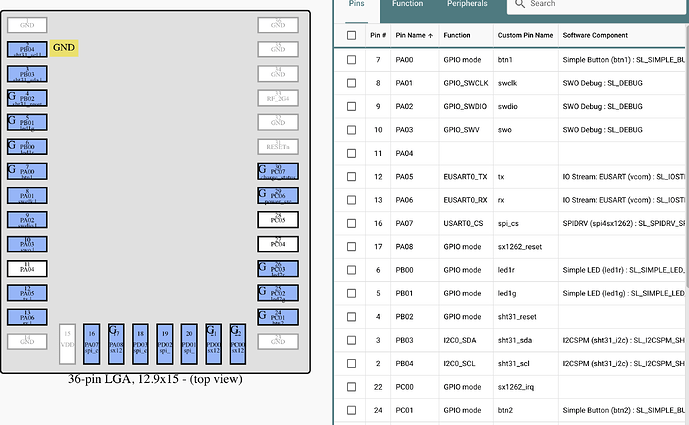This screenshot has width=689, height=425.
Task: Toggle the select-all checkbox in table header
Action: (351, 35)
